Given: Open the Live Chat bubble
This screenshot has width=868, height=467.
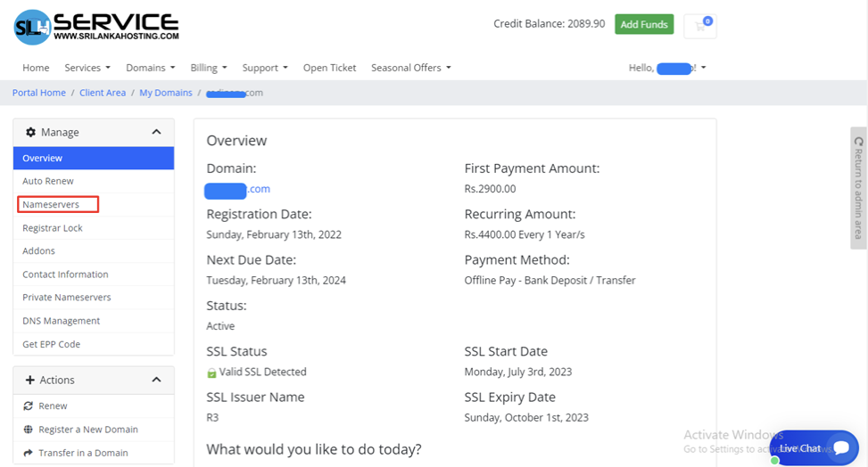Looking at the screenshot, I should pyautogui.click(x=814, y=448).
